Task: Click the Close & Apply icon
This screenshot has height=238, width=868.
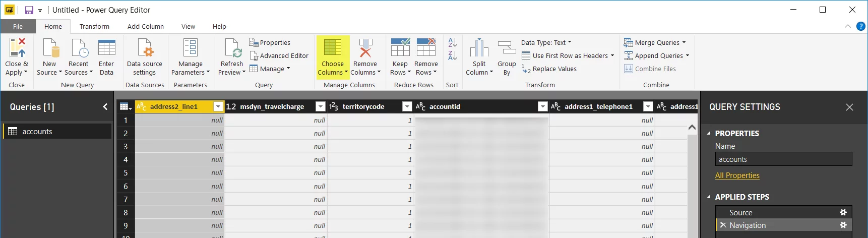Action: (17, 48)
